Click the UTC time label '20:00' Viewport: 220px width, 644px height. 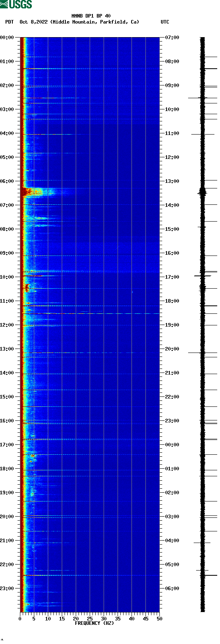[x=172, y=349]
